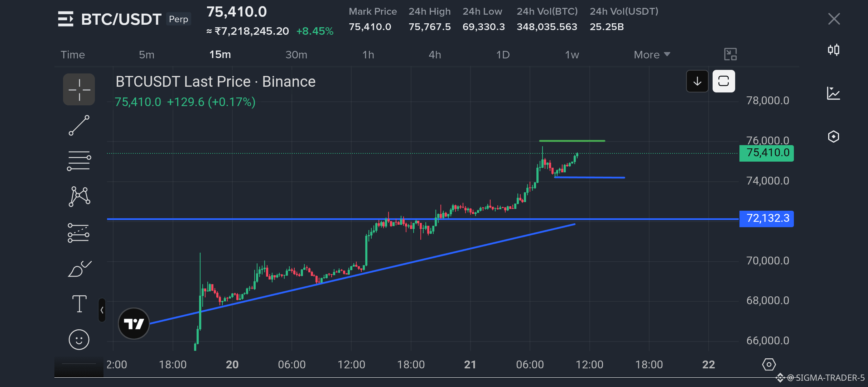Open the BTC/USDT market list menu

66,19
